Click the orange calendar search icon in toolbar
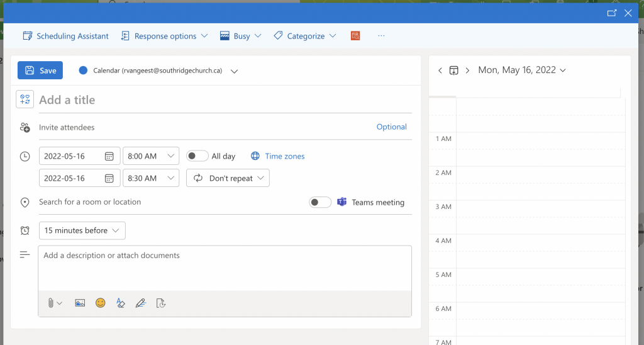Image resolution: width=644 pixels, height=345 pixels. point(355,36)
